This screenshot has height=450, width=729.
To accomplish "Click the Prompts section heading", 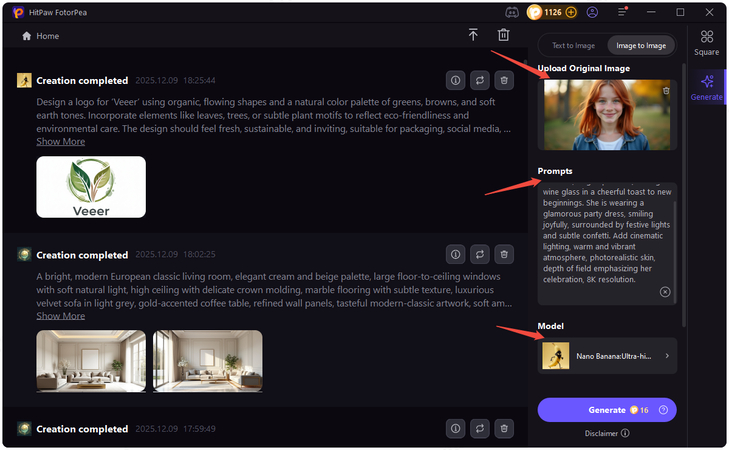I will (x=555, y=171).
